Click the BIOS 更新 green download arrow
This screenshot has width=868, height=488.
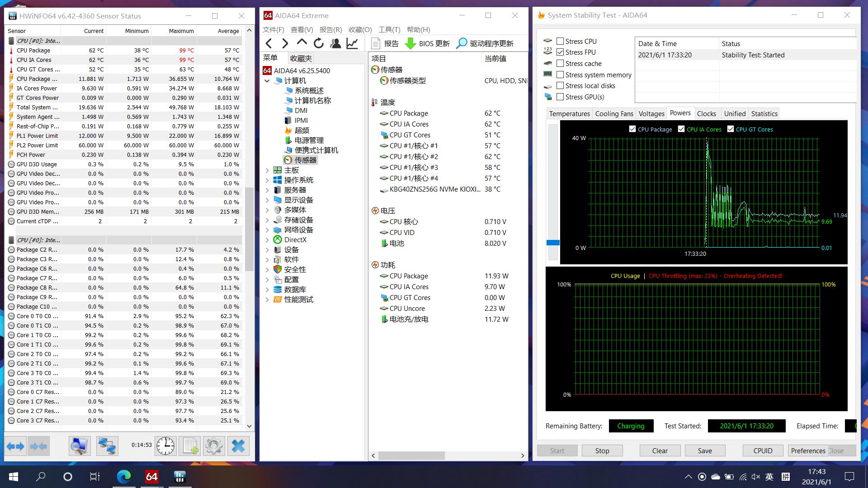pos(410,43)
